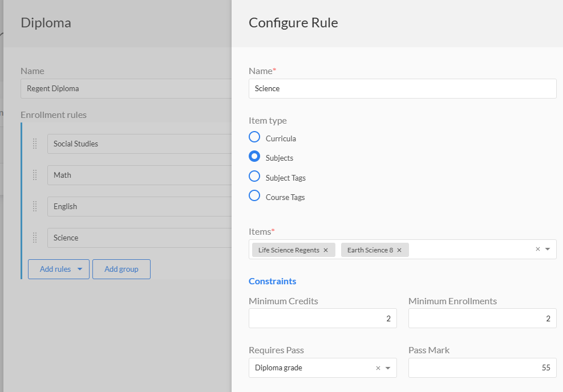Grab the drag handle beside Social Studies
The width and height of the screenshot is (563, 392).
pos(35,144)
